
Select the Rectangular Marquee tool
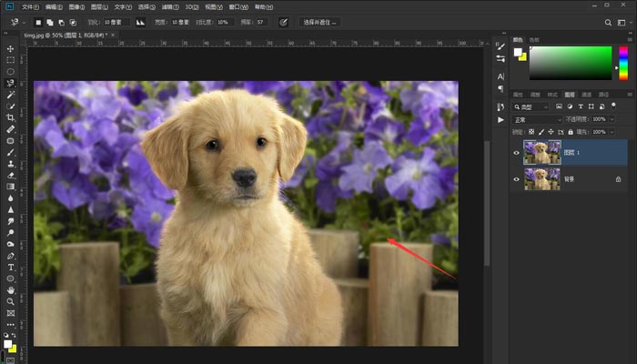point(11,59)
